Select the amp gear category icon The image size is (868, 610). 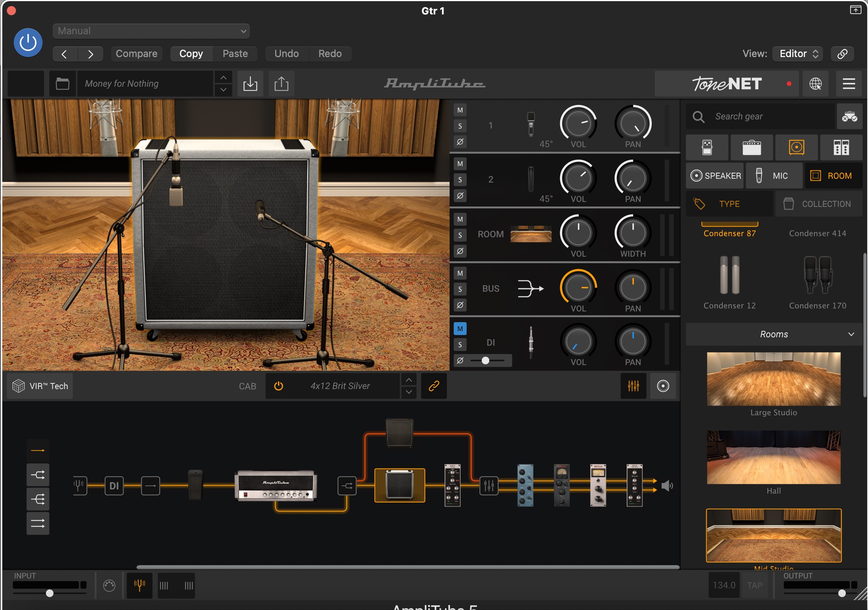click(752, 147)
